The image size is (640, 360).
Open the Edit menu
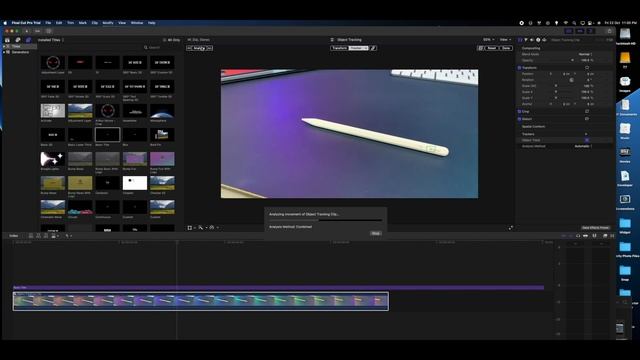59,23
